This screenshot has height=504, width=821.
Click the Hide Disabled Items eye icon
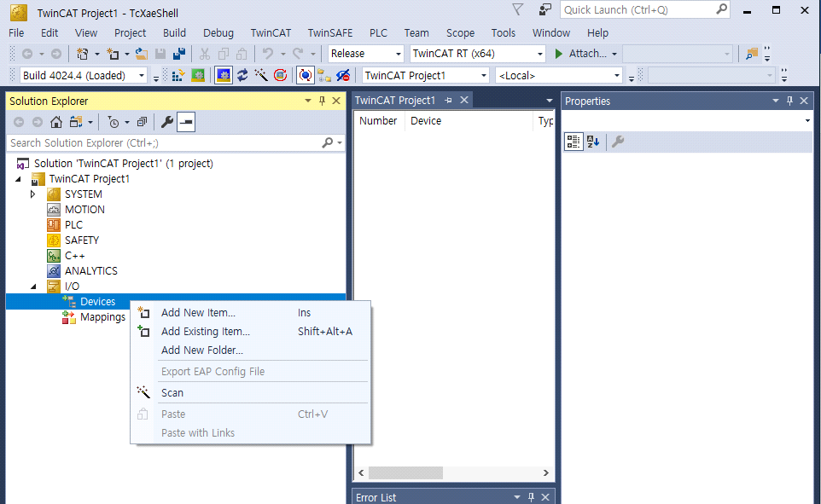click(x=343, y=75)
